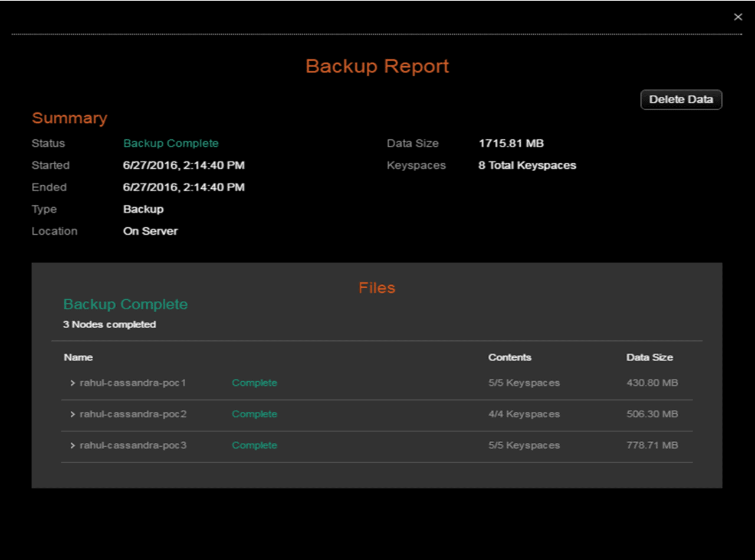This screenshot has height=560, width=755.
Task: Select the rahul-cassandra-poc1 node name
Action: tap(133, 383)
